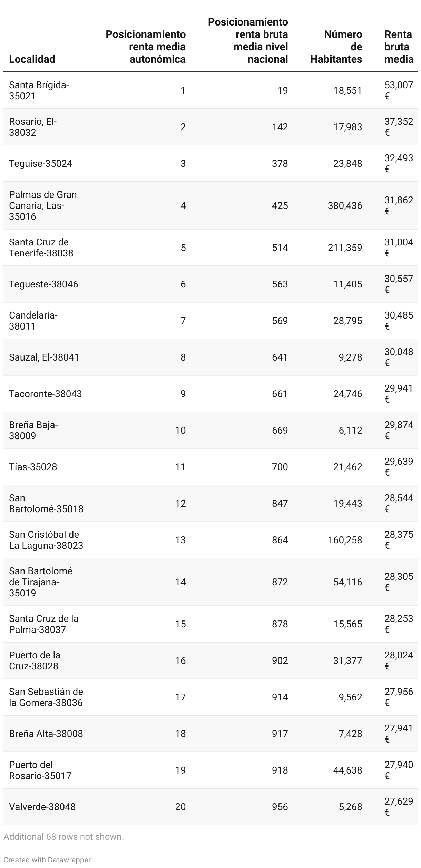Select San Cristóbal de La Laguna-38023 cell
This screenshot has width=421, height=868.
(x=46, y=540)
